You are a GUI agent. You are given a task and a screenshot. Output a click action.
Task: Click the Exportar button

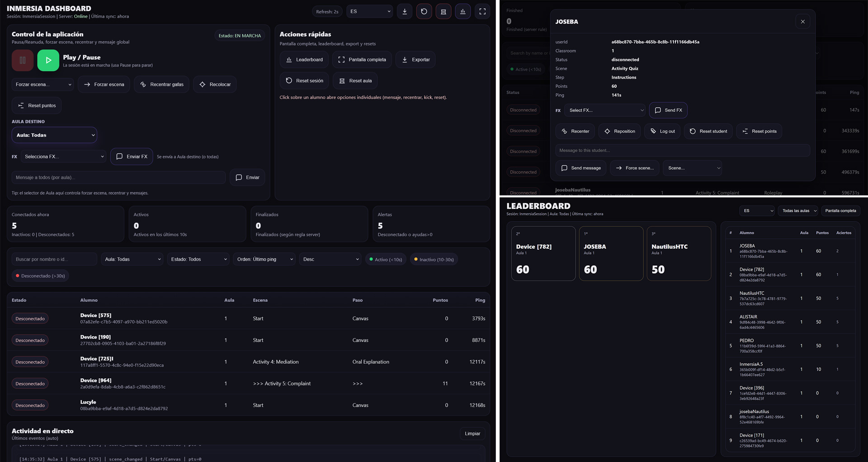click(415, 60)
